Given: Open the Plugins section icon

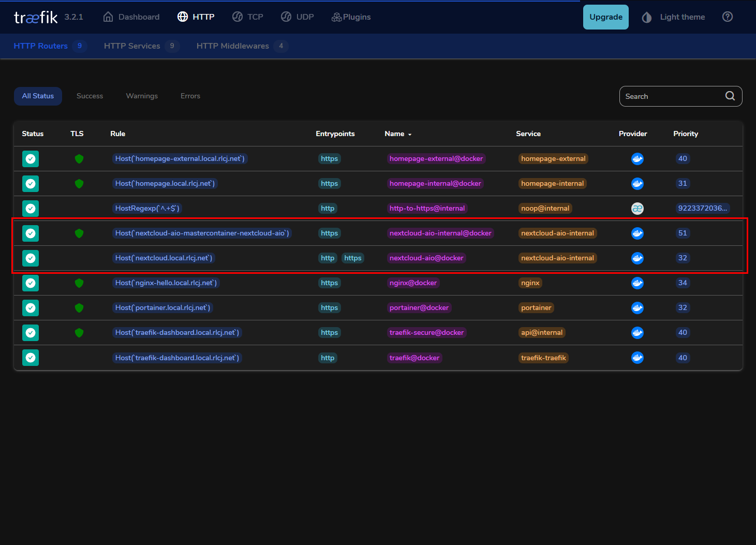Looking at the screenshot, I should tap(336, 17).
